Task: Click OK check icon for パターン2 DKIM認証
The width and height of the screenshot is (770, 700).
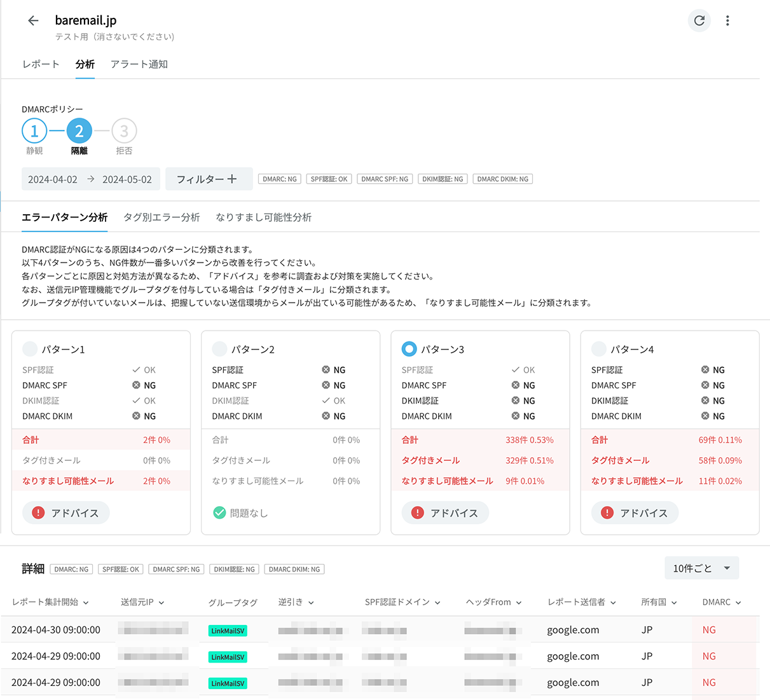Action: pos(326,401)
